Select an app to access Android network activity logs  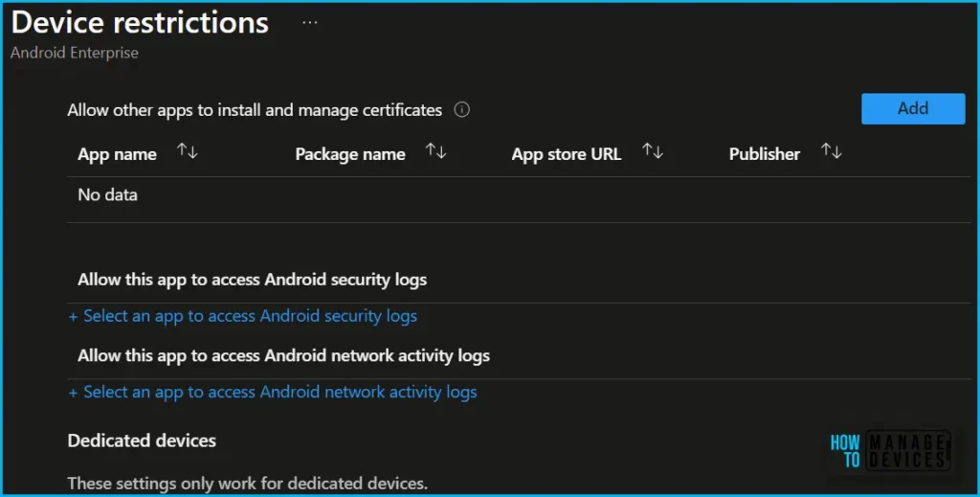[x=273, y=393]
